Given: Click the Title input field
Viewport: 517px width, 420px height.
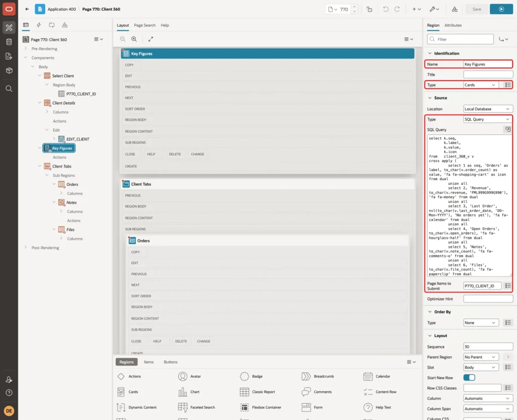Looking at the screenshot, I should coord(488,75).
